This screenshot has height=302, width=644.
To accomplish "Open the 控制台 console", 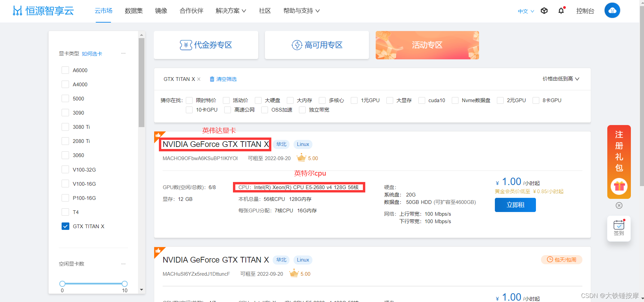I will [x=585, y=11].
